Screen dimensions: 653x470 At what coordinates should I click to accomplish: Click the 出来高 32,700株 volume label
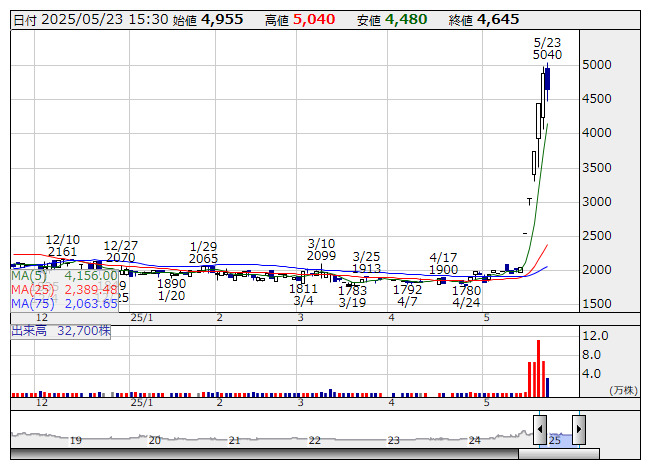[61, 331]
